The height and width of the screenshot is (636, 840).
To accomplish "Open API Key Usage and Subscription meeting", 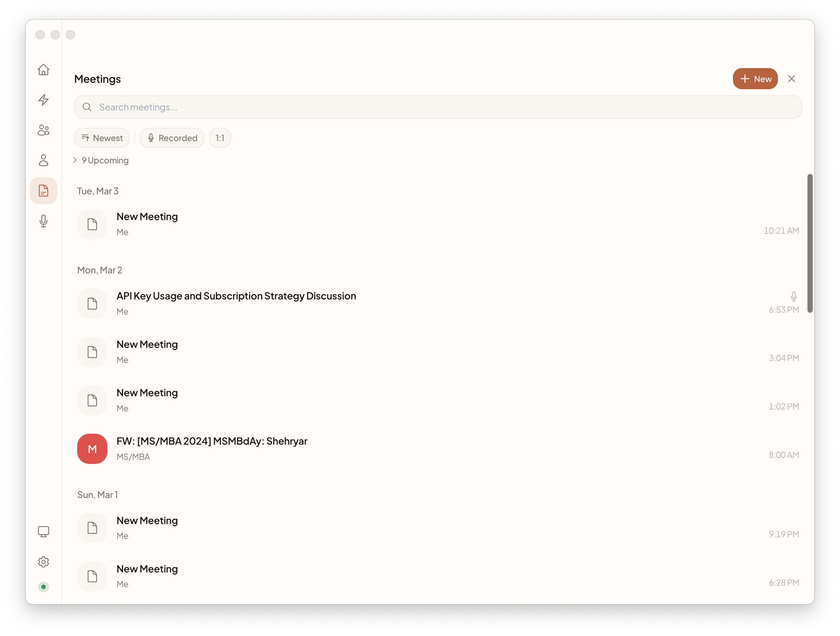I will point(236,296).
